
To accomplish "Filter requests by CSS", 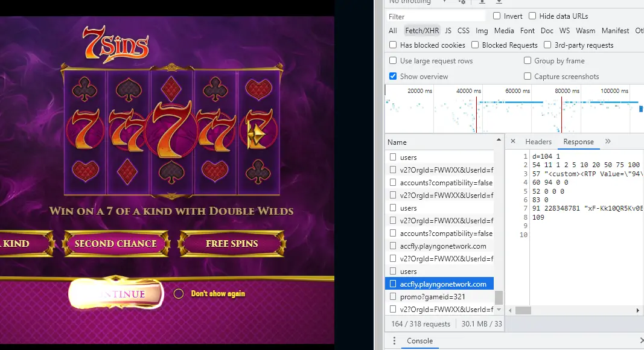I will click(464, 31).
